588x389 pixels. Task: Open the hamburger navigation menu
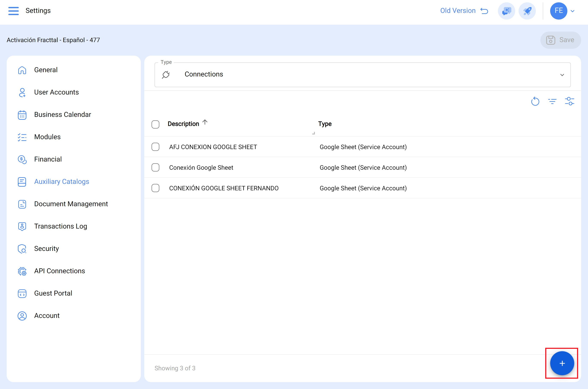click(x=13, y=11)
